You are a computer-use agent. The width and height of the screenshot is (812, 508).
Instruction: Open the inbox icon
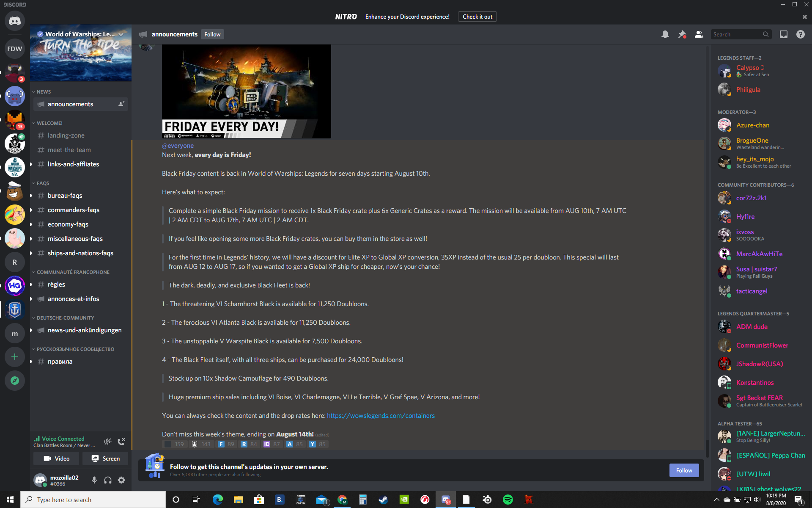tap(783, 34)
